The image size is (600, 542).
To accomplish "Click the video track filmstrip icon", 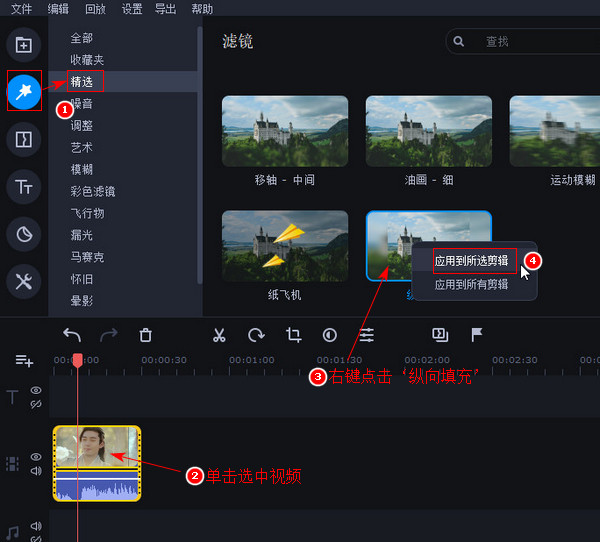I will pos(12,464).
